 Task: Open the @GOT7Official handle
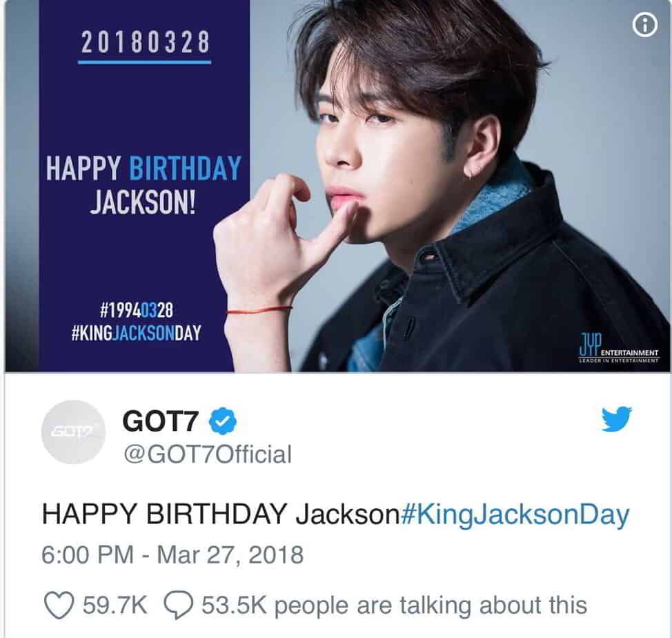tap(208, 454)
